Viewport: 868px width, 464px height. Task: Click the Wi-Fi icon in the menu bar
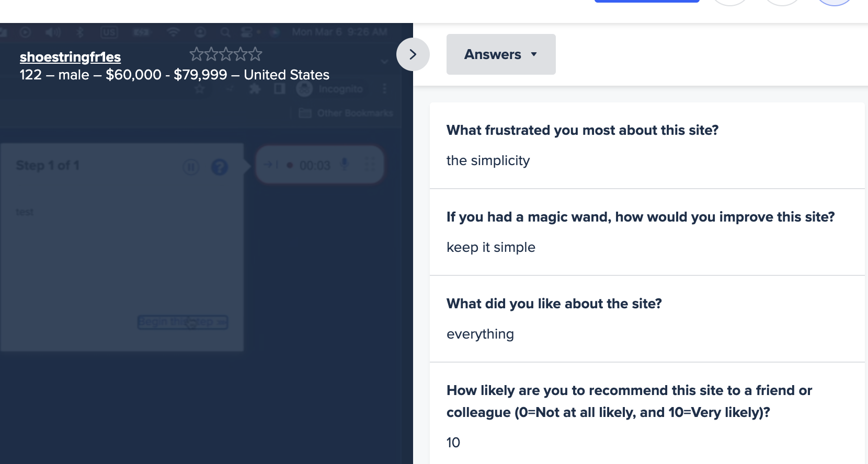click(x=173, y=32)
